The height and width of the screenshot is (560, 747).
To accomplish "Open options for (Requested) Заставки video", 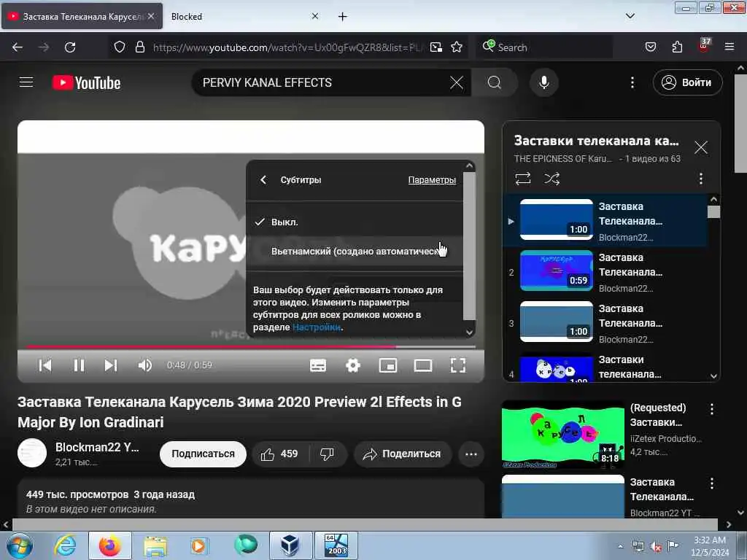I will pyautogui.click(x=711, y=409).
